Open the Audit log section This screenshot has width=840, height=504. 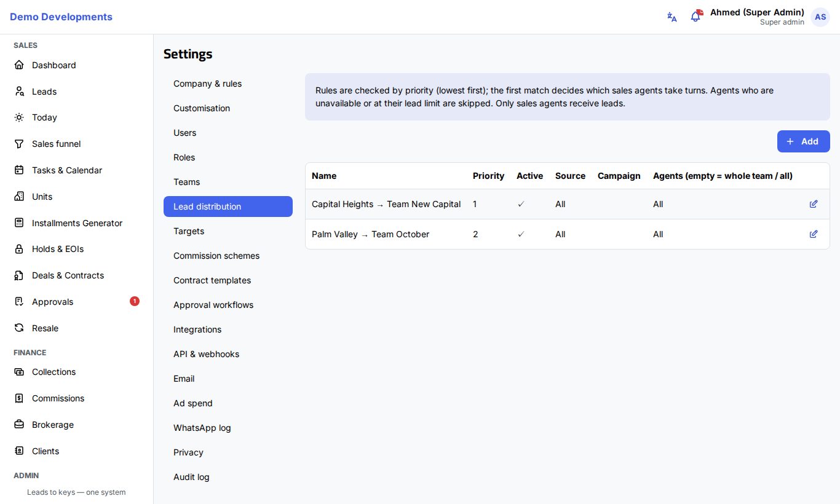(x=228, y=477)
